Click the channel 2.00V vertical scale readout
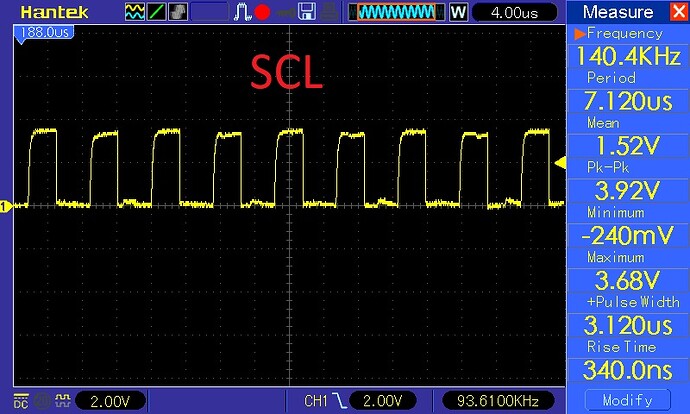Image resolution: width=690 pixels, height=414 pixels. pos(110,401)
